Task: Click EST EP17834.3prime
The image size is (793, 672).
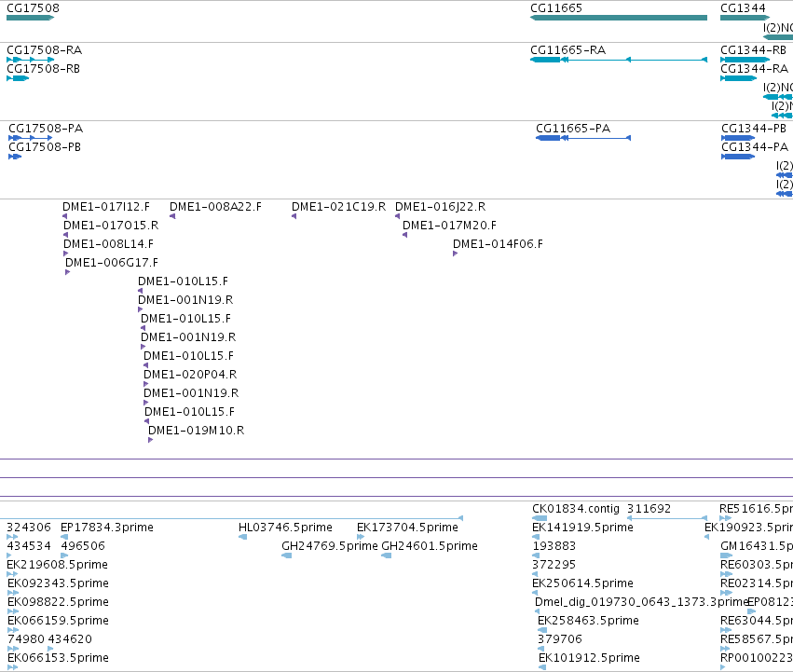Action: pos(64,537)
